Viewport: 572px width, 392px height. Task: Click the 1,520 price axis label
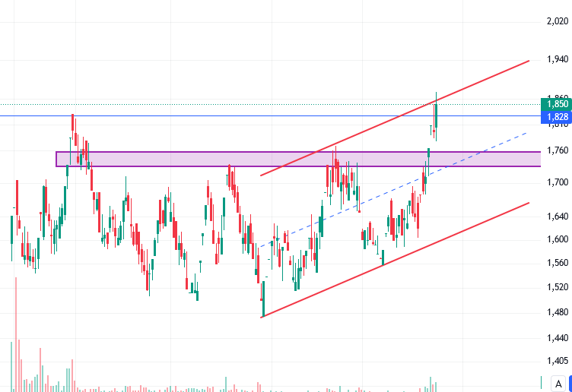point(558,287)
